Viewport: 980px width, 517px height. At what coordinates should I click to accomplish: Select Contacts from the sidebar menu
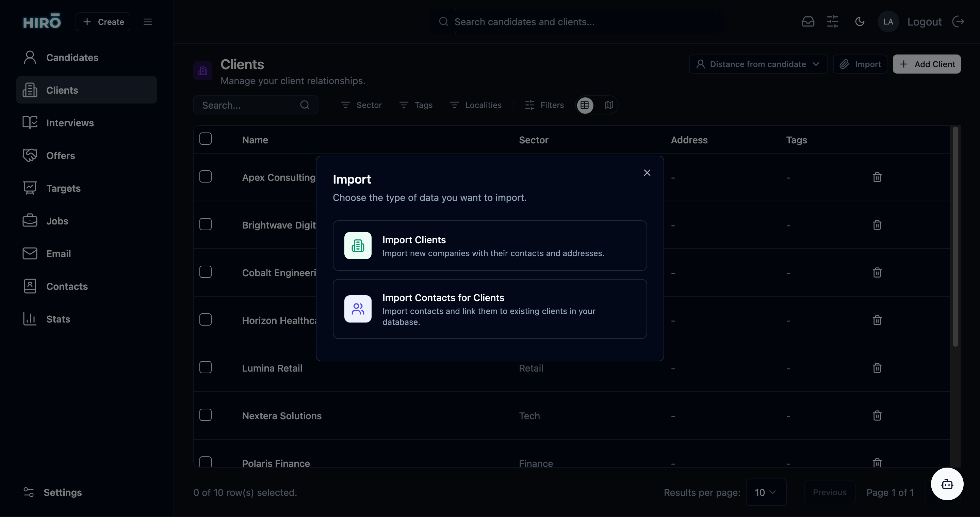coord(67,286)
